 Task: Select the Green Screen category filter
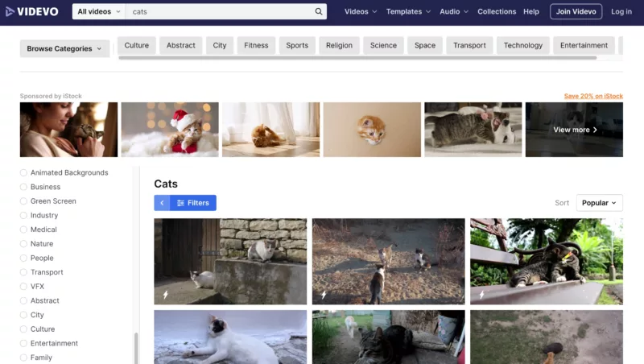pyautogui.click(x=23, y=201)
